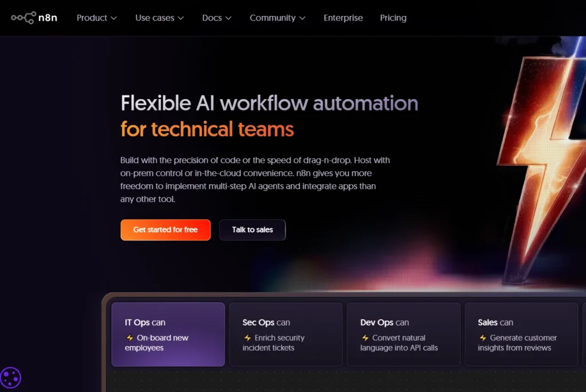This screenshot has height=392, width=586.
Task: Open the cookie settings icon
Action: [x=10, y=378]
